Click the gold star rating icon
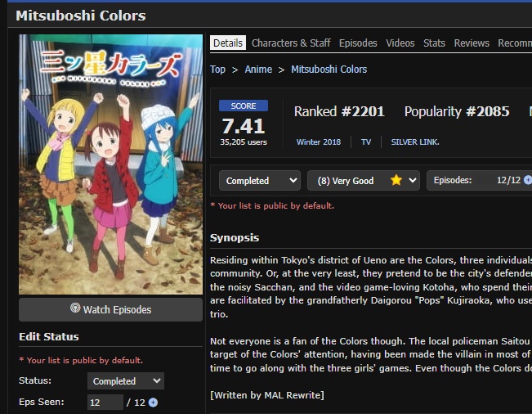 (x=396, y=180)
